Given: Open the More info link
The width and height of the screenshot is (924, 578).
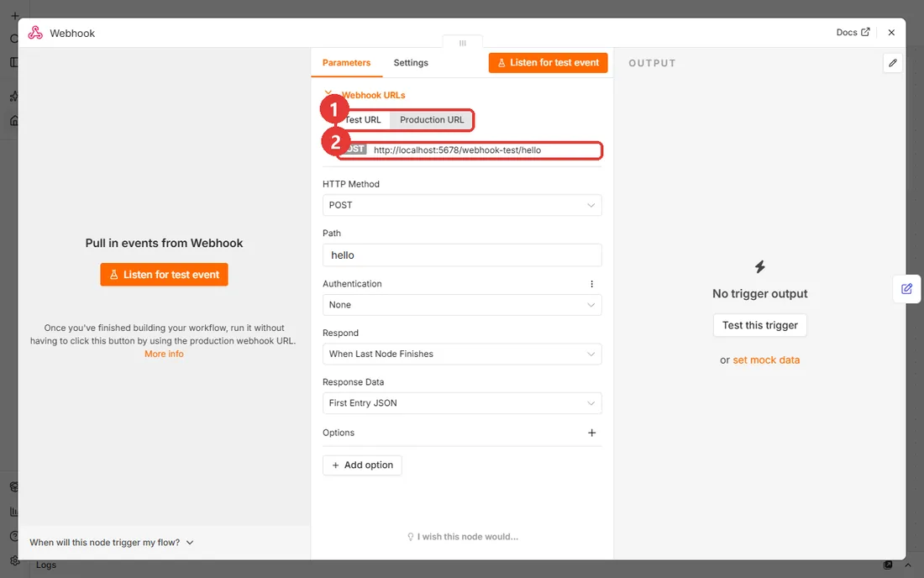Looking at the screenshot, I should 164,354.
